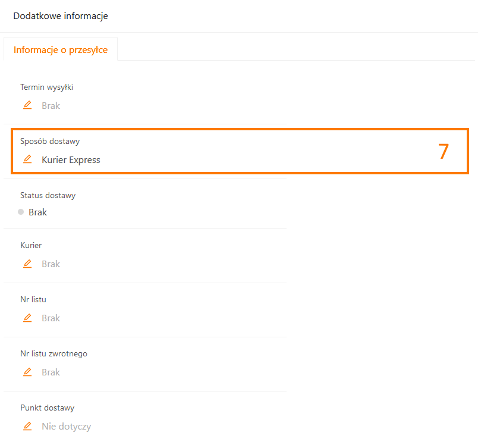The height and width of the screenshot is (448, 478).
Task: Click the Nie dotyczy value
Action: coord(66,427)
